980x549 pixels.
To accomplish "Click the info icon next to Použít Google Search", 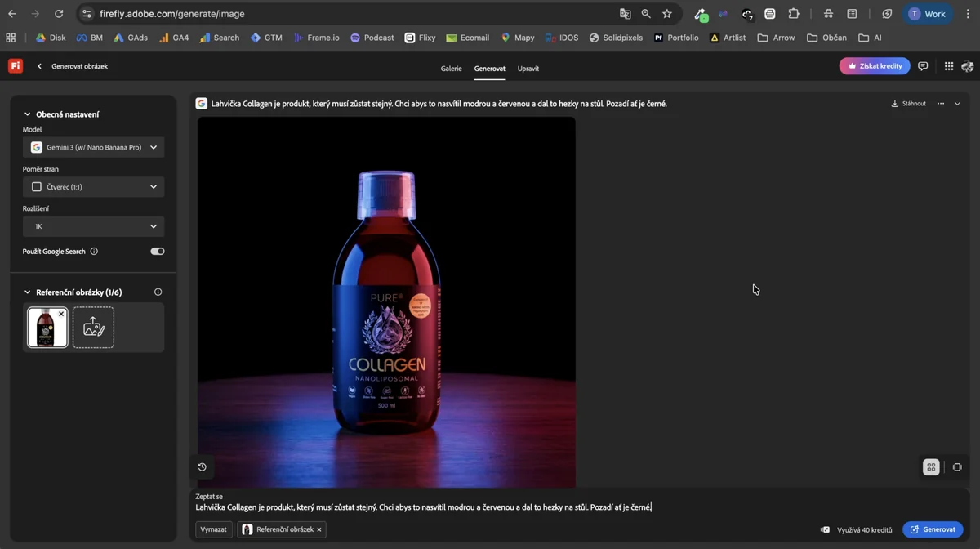I will coord(94,252).
